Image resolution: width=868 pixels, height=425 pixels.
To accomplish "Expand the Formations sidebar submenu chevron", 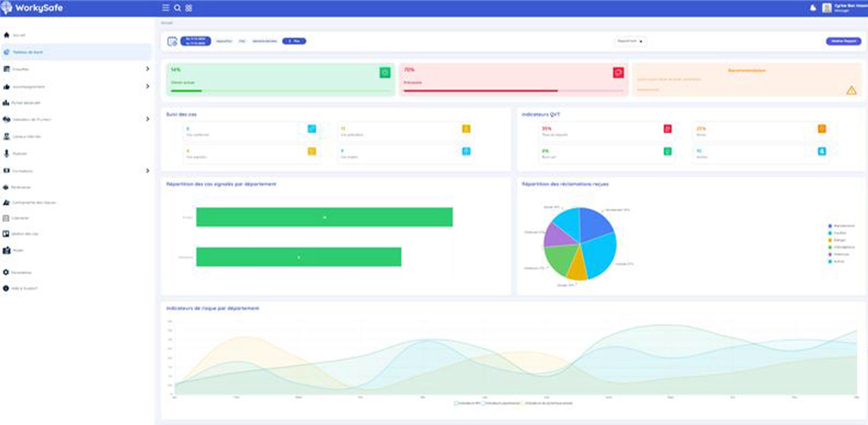I will tap(147, 170).
